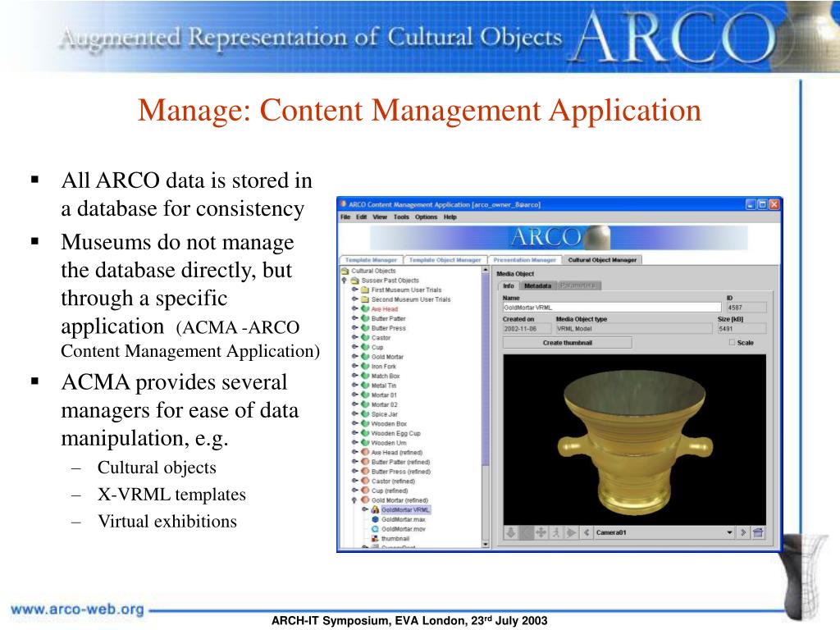Collapse the Sussex Past Objects node
The height and width of the screenshot is (630, 840).
click(345, 281)
